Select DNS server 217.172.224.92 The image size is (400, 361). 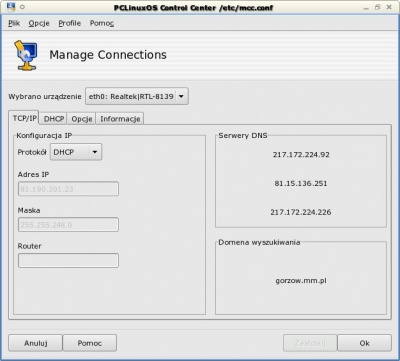point(301,155)
